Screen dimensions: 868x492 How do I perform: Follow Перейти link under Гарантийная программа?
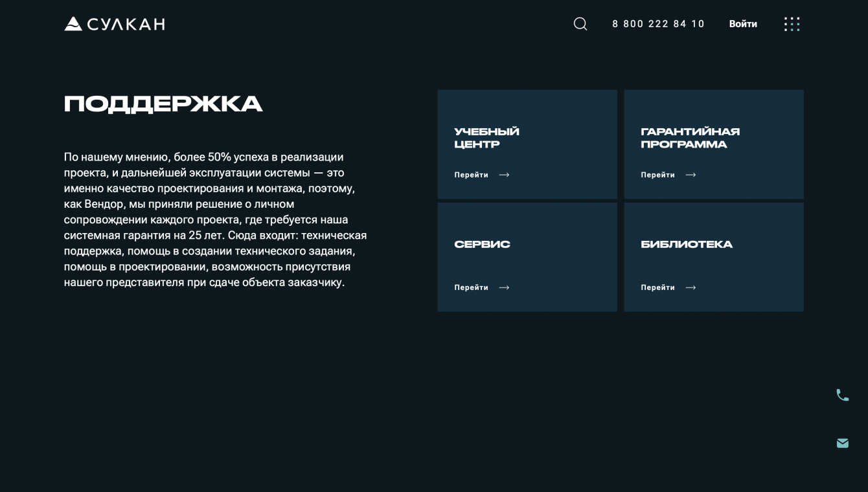coord(657,175)
